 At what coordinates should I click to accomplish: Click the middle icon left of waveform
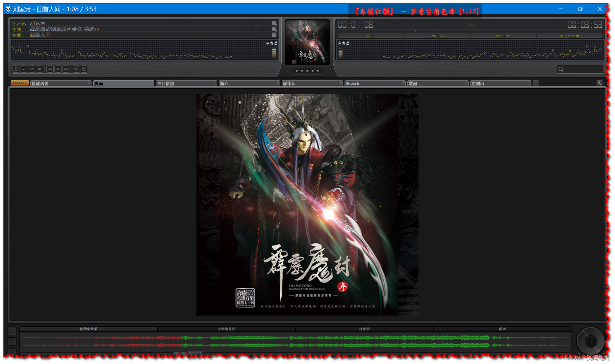pyautogui.click(x=12, y=341)
